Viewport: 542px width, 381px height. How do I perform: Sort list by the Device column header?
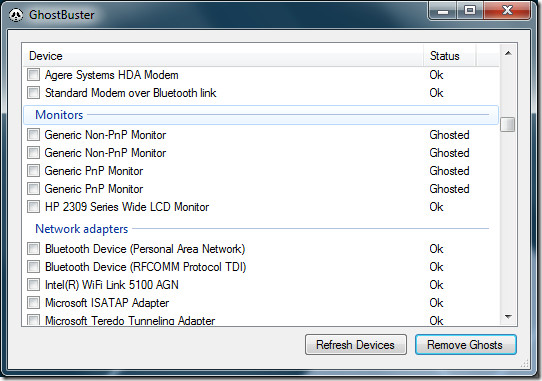pyautogui.click(x=223, y=56)
